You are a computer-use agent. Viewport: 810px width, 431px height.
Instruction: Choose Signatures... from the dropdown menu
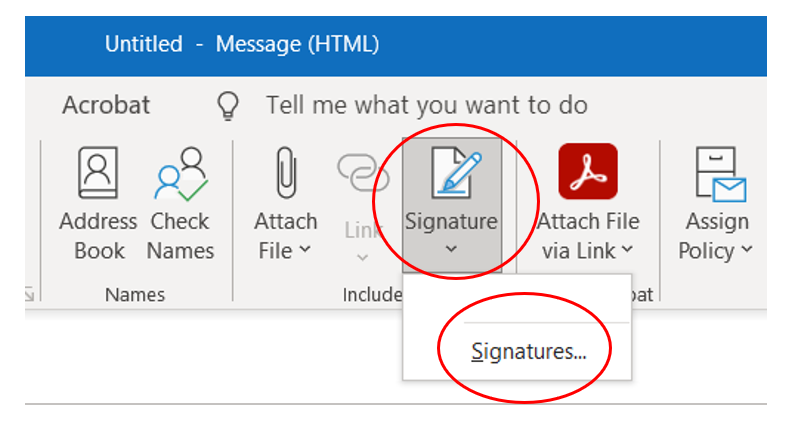[529, 351]
